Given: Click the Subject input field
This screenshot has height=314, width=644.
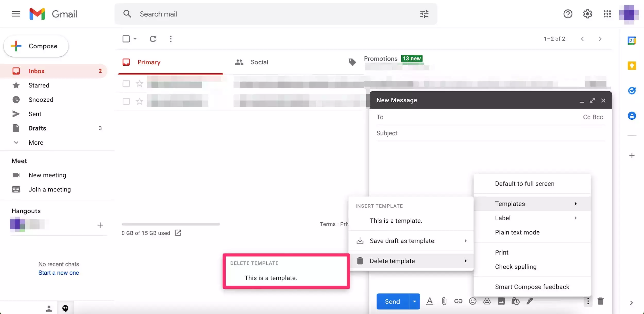Looking at the screenshot, I should point(489,133).
